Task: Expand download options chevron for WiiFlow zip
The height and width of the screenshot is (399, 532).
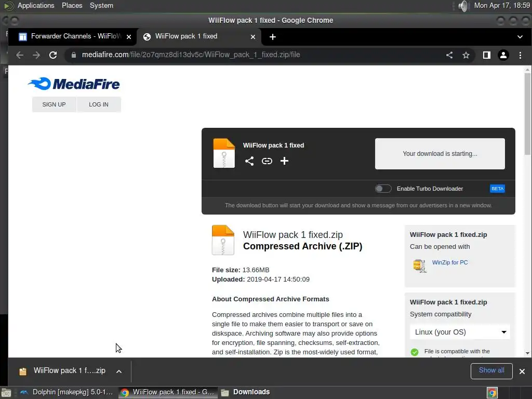Action: coord(119,371)
